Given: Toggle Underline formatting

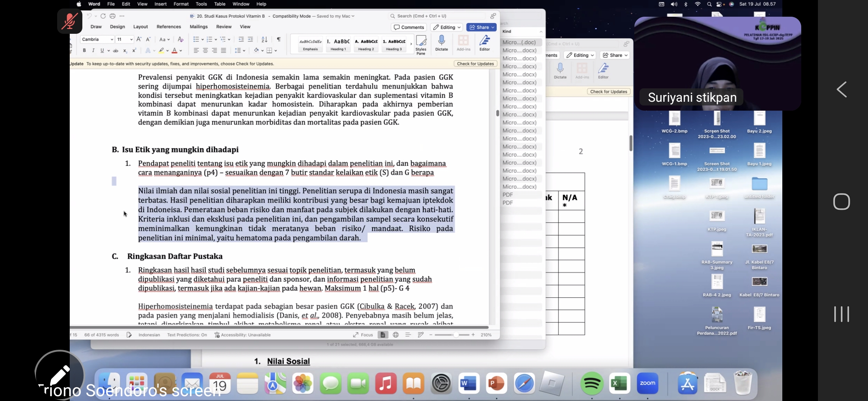Looking at the screenshot, I should (102, 50).
